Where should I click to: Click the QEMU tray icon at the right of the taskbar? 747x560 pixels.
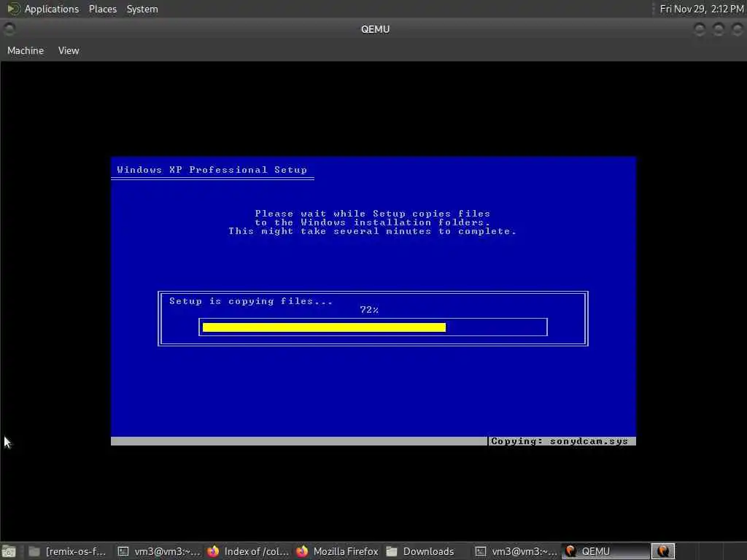click(663, 551)
